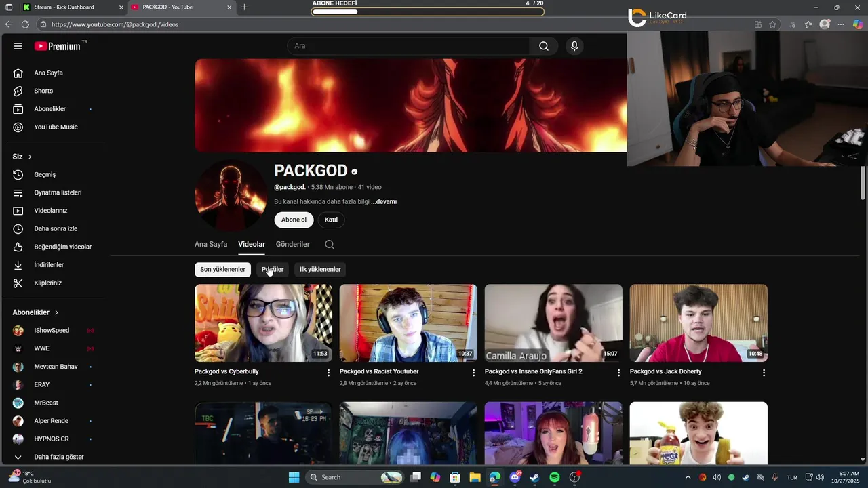The width and height of the screenshot is (868, 488).
Task: Switch to the channel Videolar tab
Action: [x=252, y=244]
